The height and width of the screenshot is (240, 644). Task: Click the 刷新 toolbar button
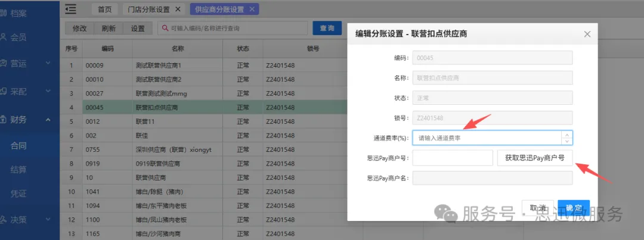pyautogui.click(x=109, y=29)
